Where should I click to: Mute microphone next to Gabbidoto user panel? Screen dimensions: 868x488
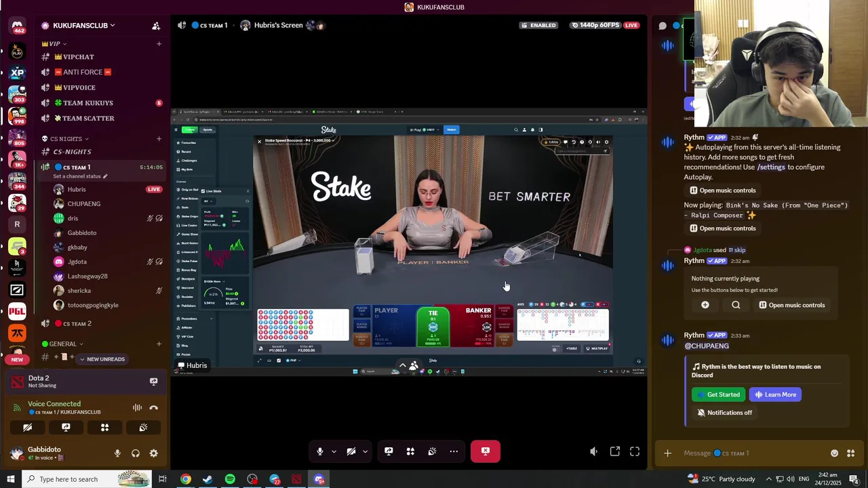[117, 453]
